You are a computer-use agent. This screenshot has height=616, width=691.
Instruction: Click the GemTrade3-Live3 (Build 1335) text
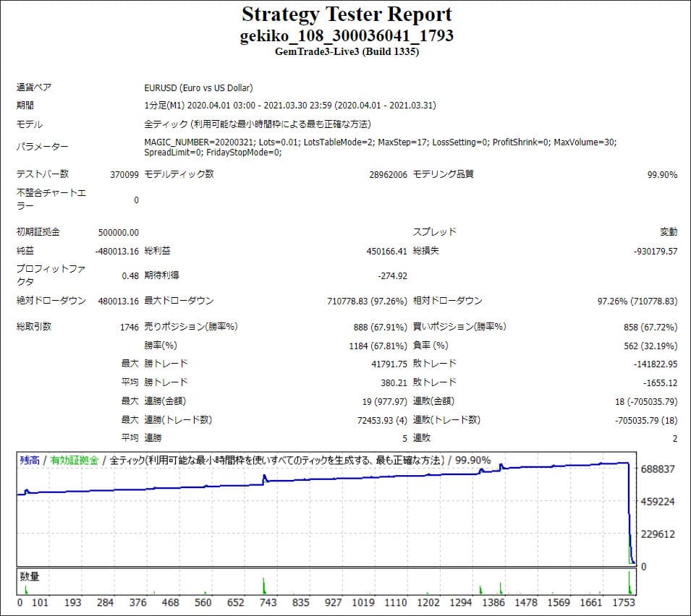(347, 51)
